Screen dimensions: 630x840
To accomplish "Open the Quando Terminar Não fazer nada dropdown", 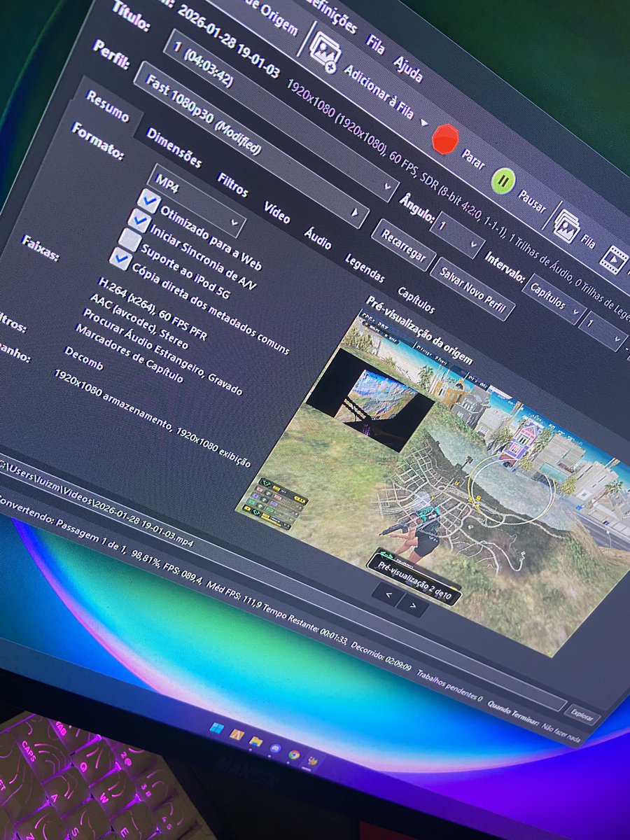I will (x=563, y=731).
